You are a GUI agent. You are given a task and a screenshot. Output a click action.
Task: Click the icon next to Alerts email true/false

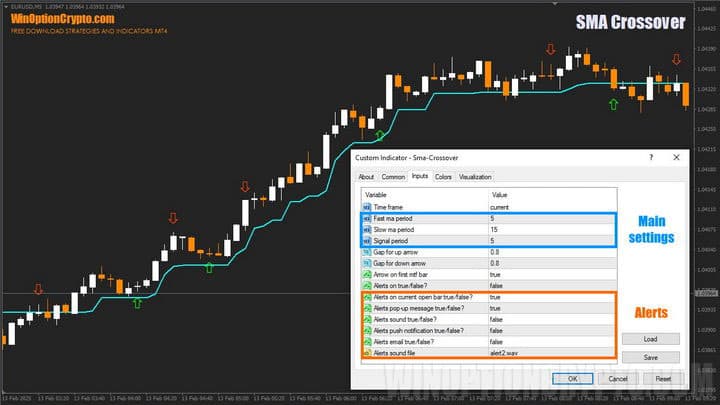[366, 341]
